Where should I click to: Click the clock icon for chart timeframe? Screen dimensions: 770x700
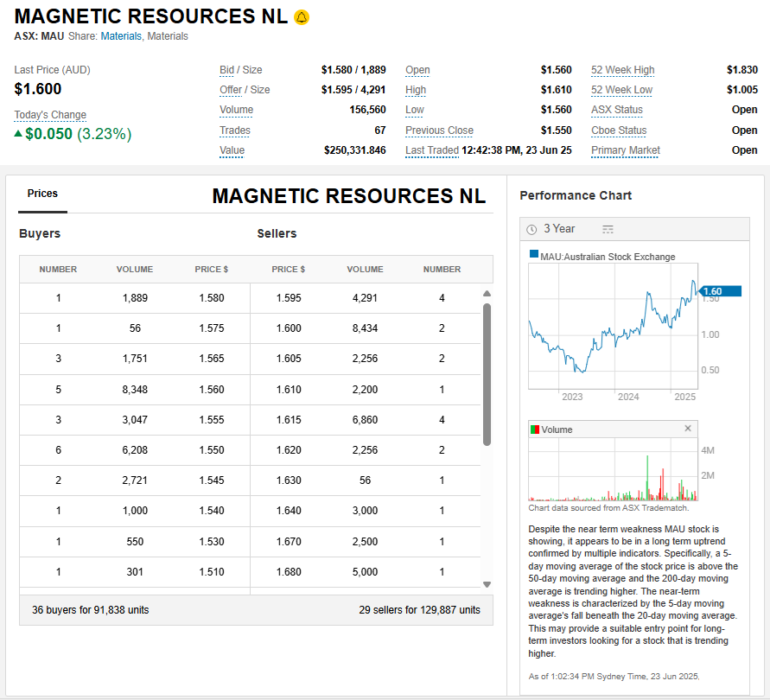tap(531, 229)
